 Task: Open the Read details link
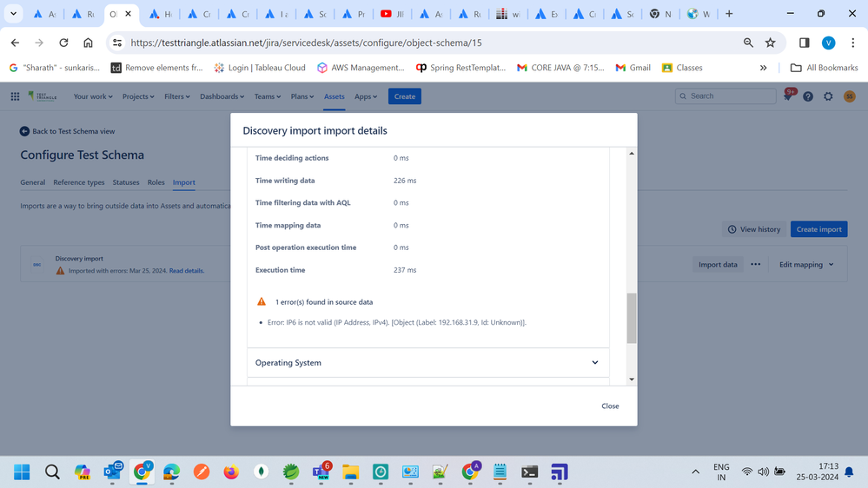[x=187, y=271]
